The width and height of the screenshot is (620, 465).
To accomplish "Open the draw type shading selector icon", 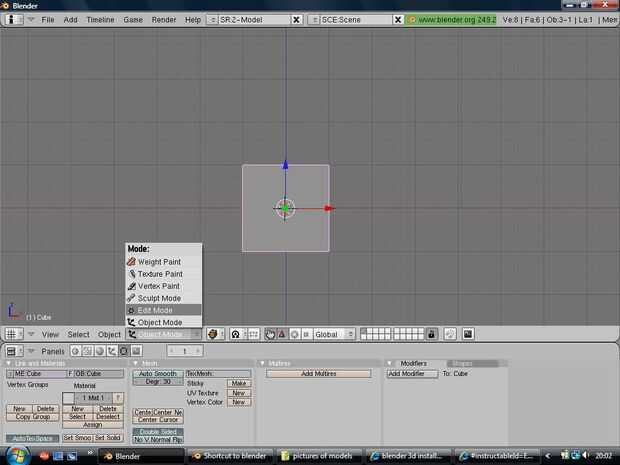I will (x=215, y=334).
